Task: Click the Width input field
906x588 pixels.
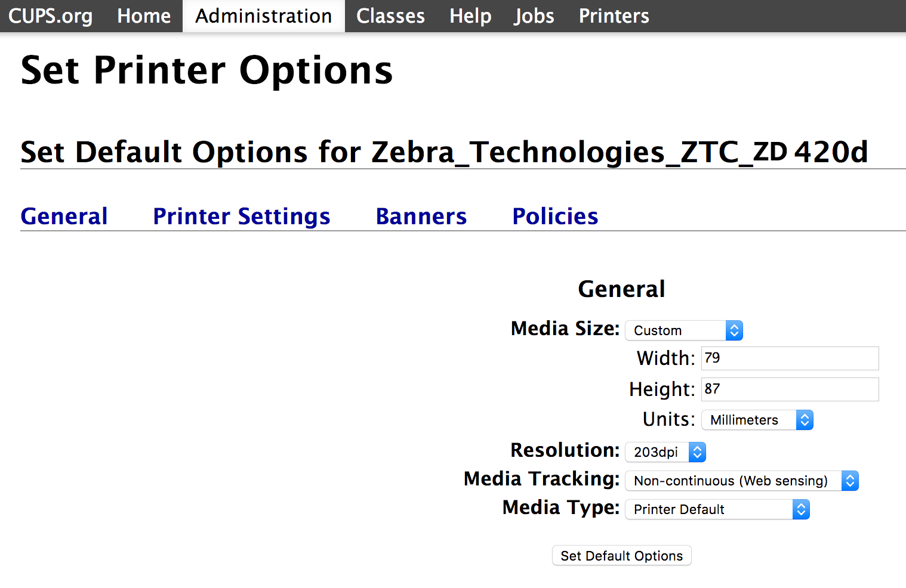Action: point(790,358)
